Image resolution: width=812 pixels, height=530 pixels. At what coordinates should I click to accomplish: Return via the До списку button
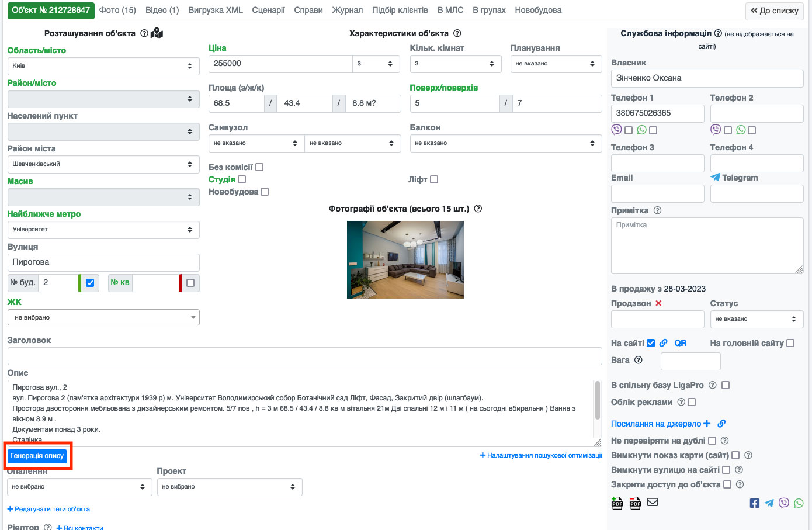(x=774, y=11)
